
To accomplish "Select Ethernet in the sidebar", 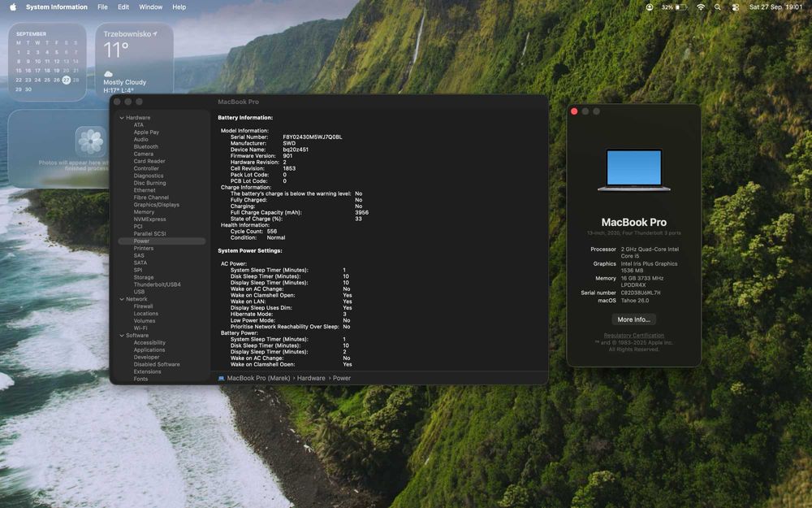I will point(145,190).
